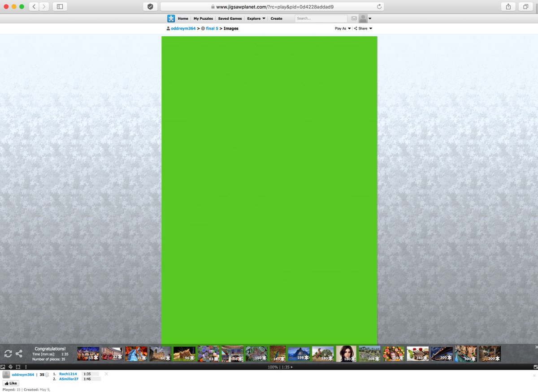Open oddreym364 profile next to avatar
The height and width of the screenshot is (392, 538).
(23, 375)
